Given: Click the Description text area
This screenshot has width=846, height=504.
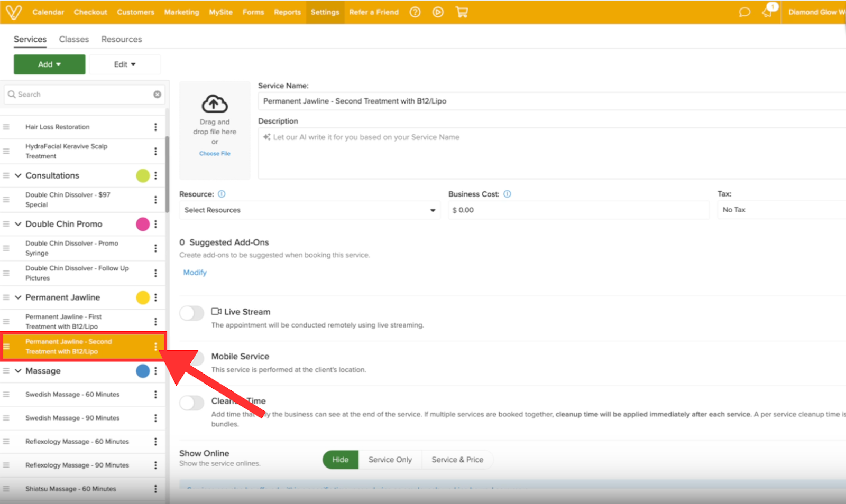Looking at the screenshot, I should pos(552,153).
